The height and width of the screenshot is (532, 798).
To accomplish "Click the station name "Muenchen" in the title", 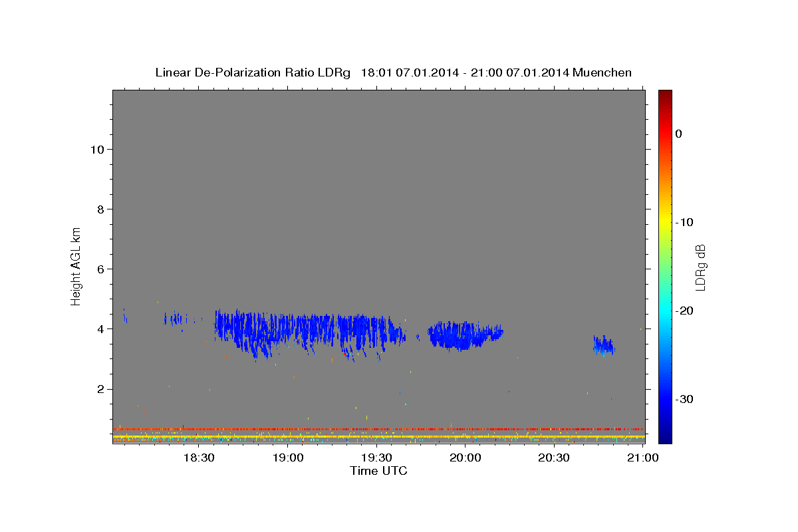I will pos(602,72).
